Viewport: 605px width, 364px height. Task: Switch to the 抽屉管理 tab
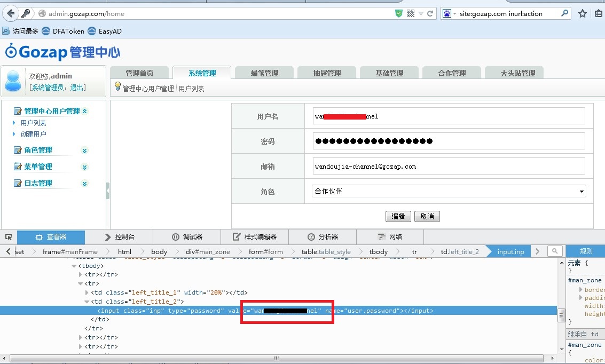point(327,73)
